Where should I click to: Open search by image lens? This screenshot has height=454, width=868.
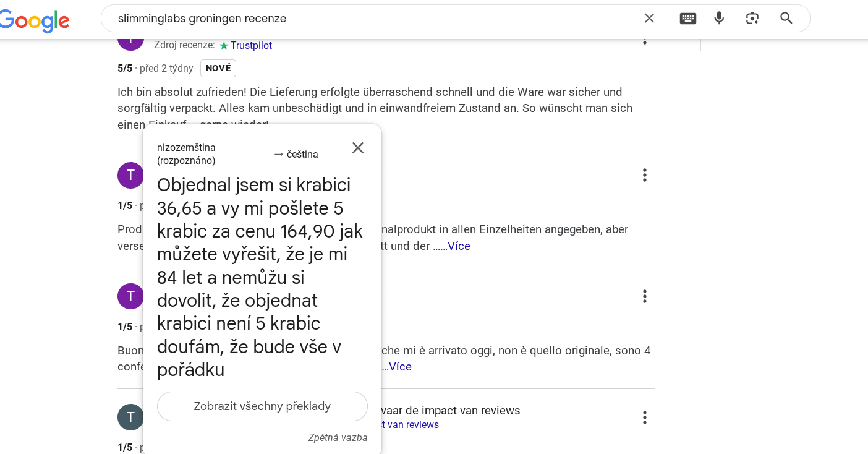point(752,18)
